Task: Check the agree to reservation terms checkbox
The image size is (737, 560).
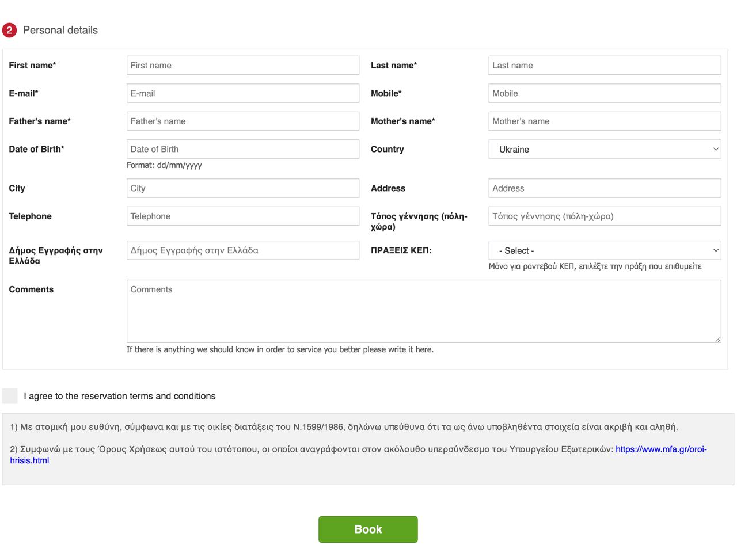Action: click(10, 396)
